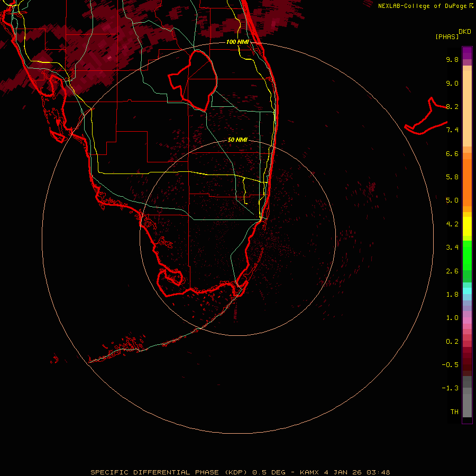Select the 7.4 scale value

[x=452, y=130]
